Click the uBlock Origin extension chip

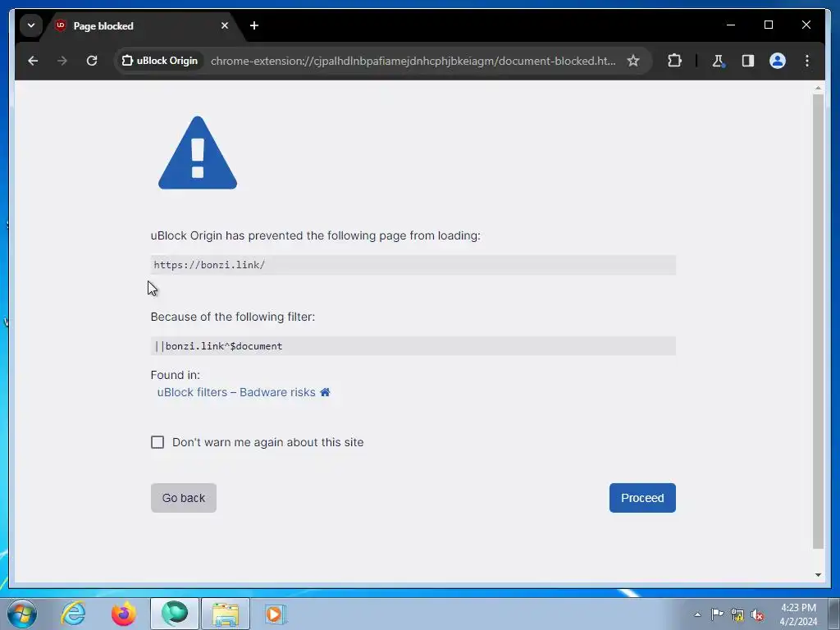tap(160, 61)
